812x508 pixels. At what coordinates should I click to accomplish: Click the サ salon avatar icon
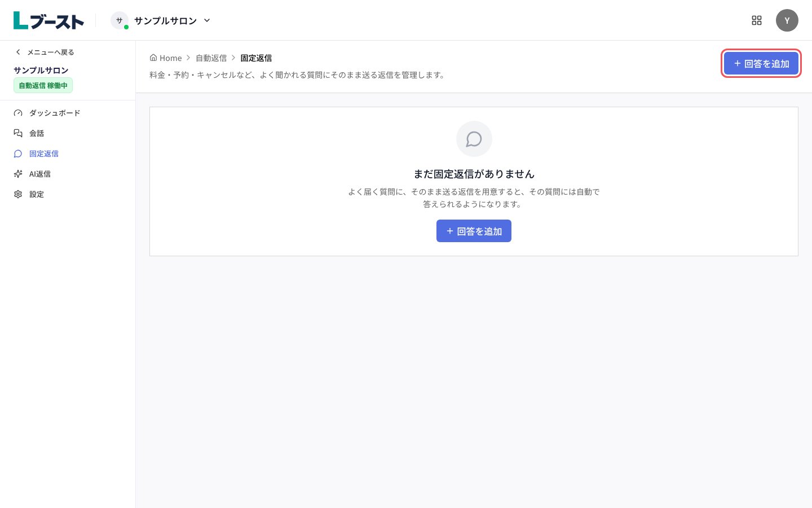120,20
